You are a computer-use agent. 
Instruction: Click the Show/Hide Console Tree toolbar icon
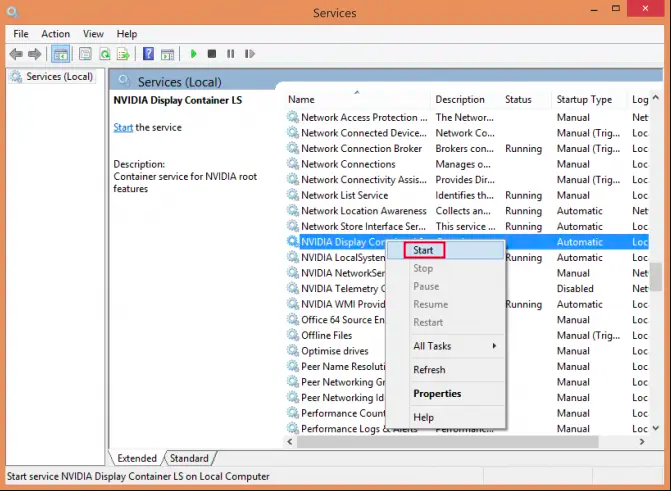pyautogui.click(x=61, y=54)
